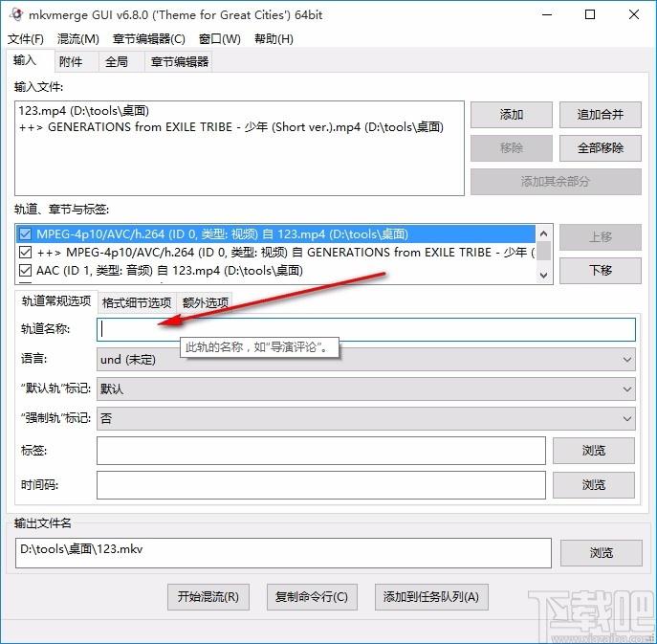This screenshot has width=657, height=644.
Task: Click the 下移 button
Action: pyautogui.click(x=600, y=271)
